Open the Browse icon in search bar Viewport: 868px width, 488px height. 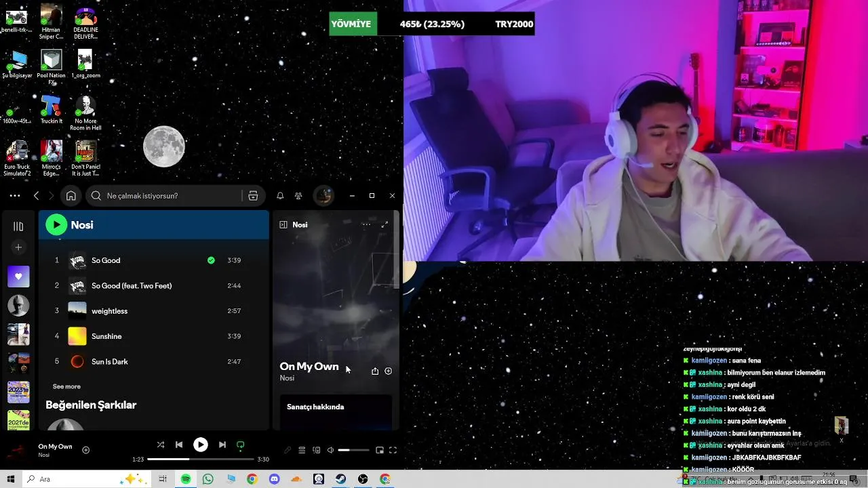tap(253, 196)
